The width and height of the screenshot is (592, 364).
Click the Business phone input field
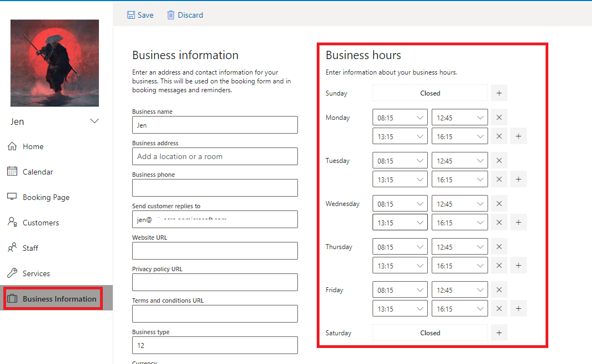pos(215,188)
